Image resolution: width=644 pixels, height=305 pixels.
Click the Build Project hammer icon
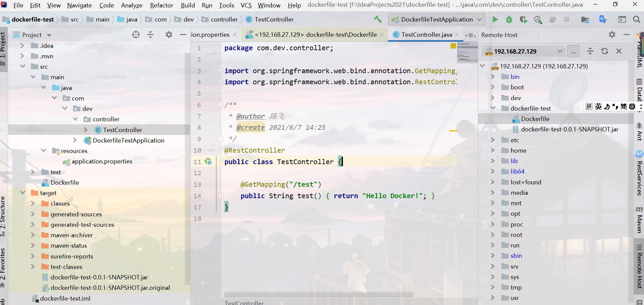[x=378, y=20]
